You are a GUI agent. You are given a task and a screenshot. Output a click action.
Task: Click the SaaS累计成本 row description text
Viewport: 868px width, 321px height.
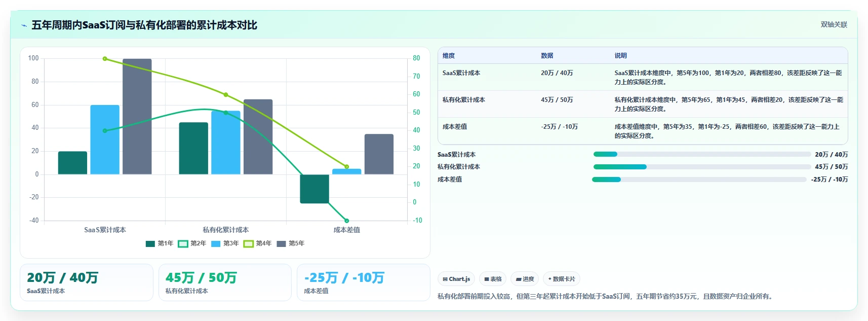tap(728, 78)
